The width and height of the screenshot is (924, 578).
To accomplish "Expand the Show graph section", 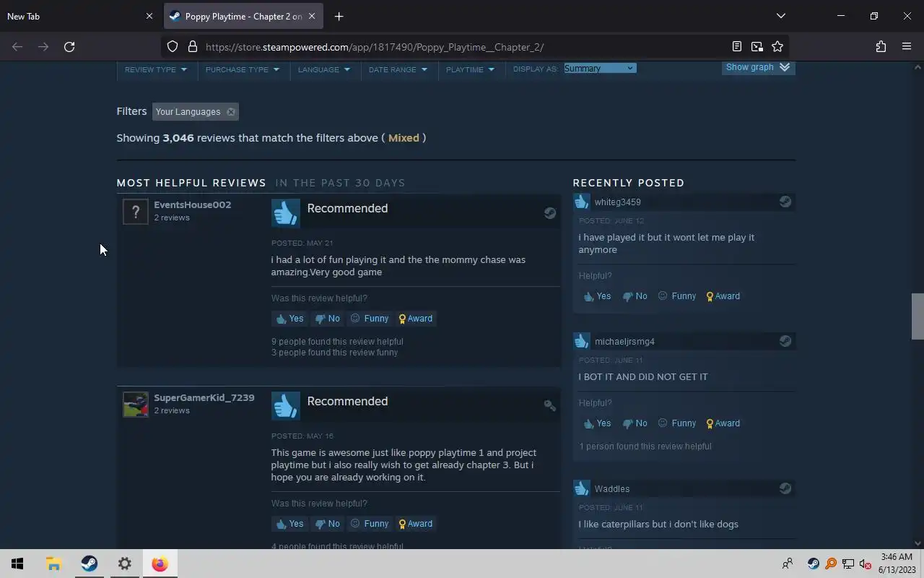I will click(758, 67).
